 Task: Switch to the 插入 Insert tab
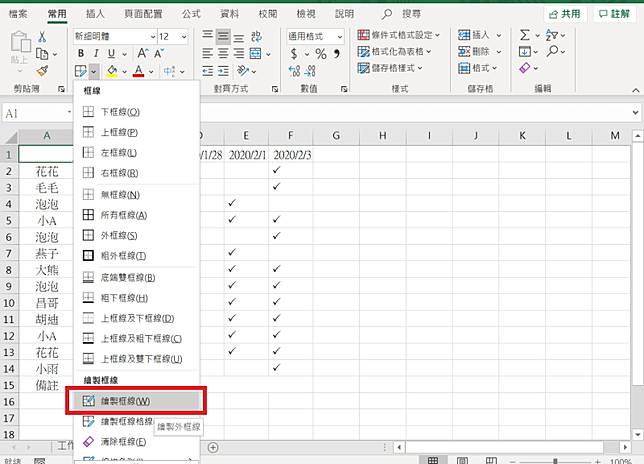(x=95, y=14)
